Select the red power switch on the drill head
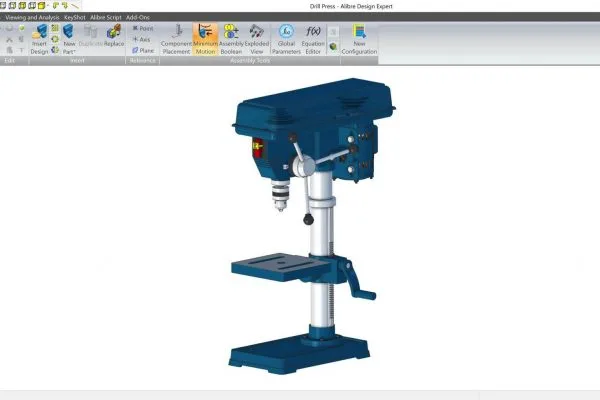This screenshot has width=600, height=400. click(258, 148)
